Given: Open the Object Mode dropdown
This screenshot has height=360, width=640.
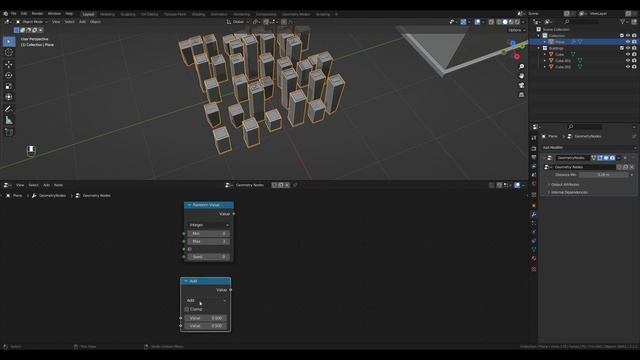Looking at the screenshot, I should (x=32, y=22).
